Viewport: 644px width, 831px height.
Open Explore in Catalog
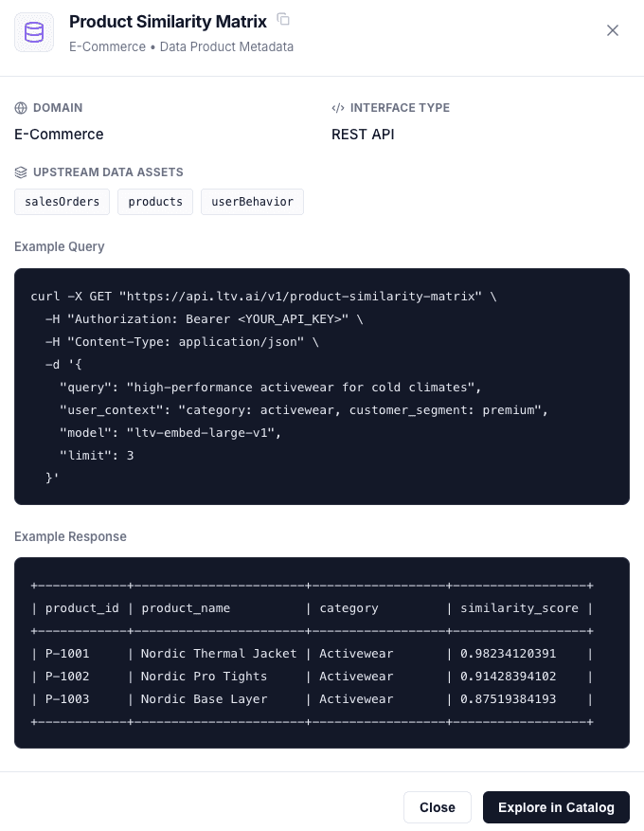(556, 807)
